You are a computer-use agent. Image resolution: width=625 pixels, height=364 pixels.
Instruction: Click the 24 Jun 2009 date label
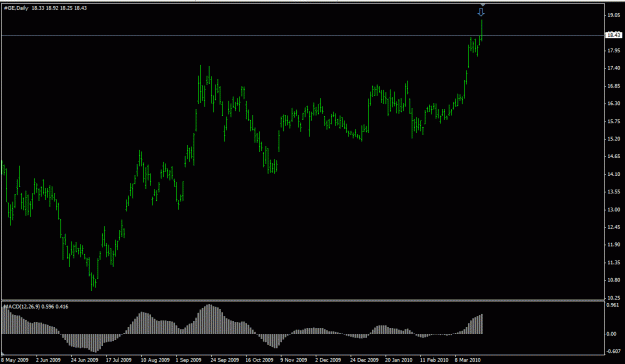tap(84, 360)
